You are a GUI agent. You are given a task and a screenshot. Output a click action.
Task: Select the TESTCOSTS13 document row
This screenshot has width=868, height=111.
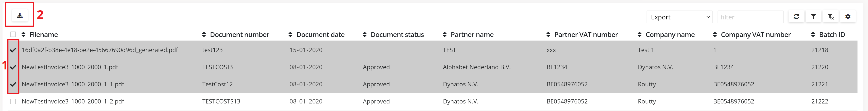click(x=221, y=101)
